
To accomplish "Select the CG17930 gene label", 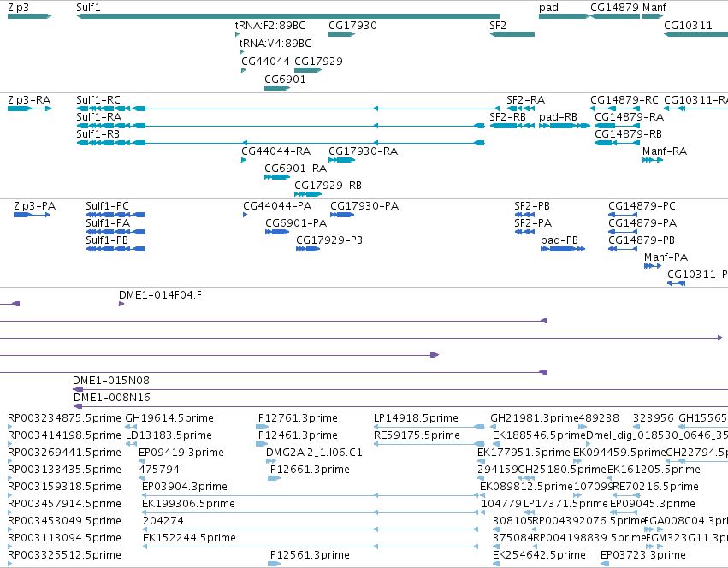I will click(352, 25).
